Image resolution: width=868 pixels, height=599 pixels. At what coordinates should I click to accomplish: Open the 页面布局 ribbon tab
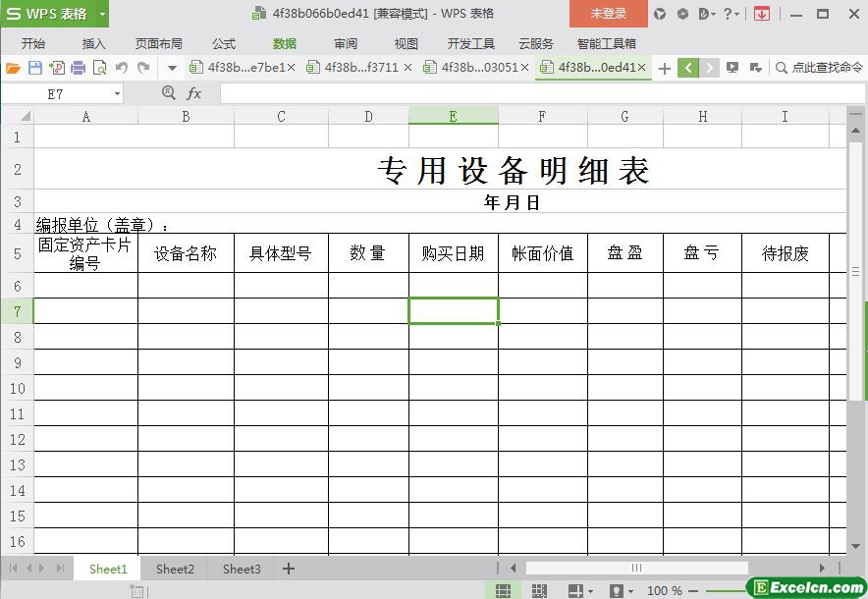click(x=159, y=43)
